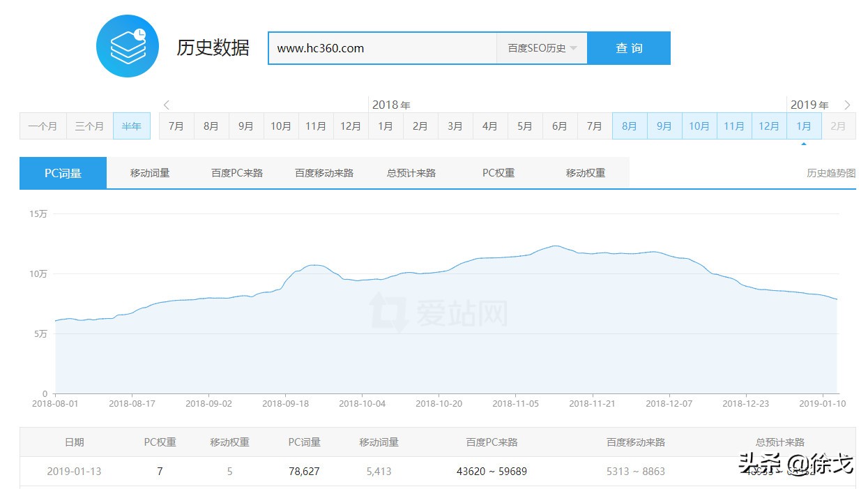Image resolution: width=868 pixels, height=489 pixels.
Task: Select the 一个月 time range option
Action: 43,126
